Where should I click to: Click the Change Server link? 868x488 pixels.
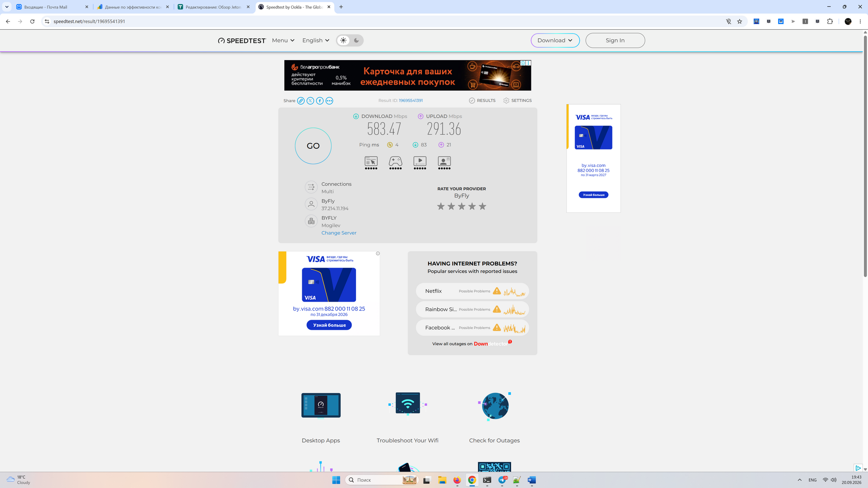click(x=339, y=233)
